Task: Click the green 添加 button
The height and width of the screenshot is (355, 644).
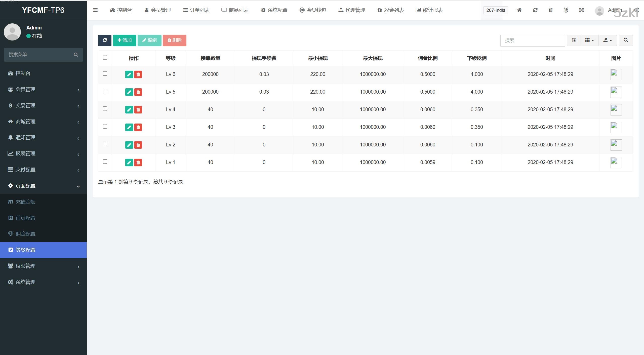Action: click(x=125, y=40)
